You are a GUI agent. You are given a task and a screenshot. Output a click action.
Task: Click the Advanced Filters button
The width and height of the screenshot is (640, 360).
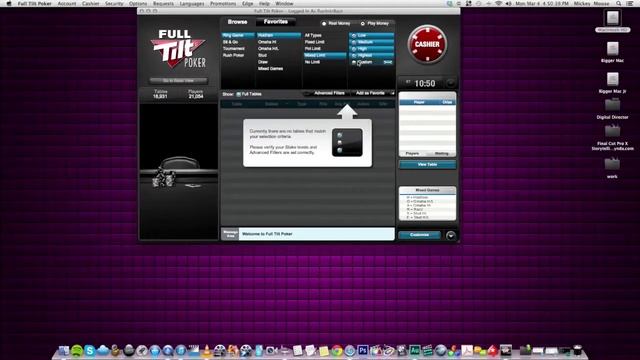click(x=329, y=93)
